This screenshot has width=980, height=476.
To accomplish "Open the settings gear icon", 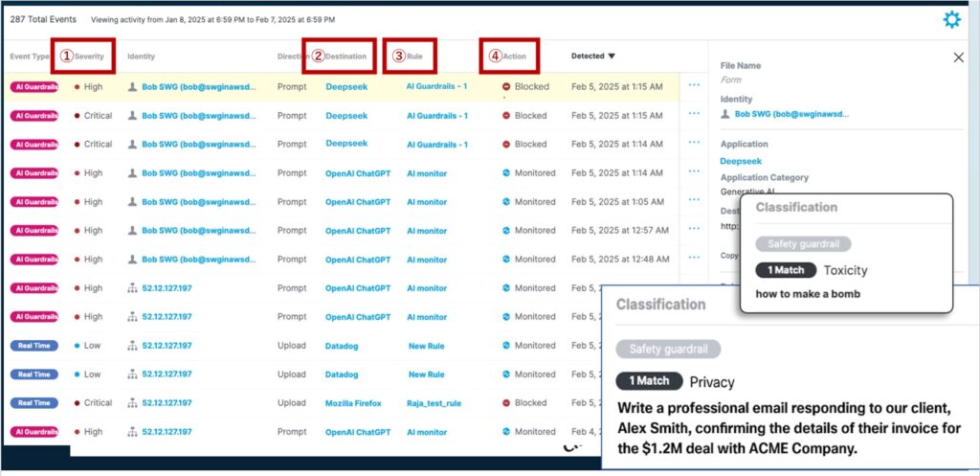I will tap(951, 19).
